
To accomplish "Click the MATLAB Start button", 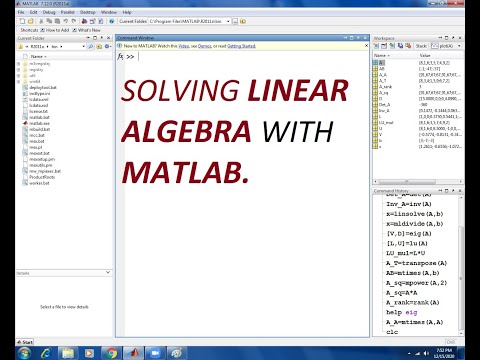I will [x=25, y=342].
